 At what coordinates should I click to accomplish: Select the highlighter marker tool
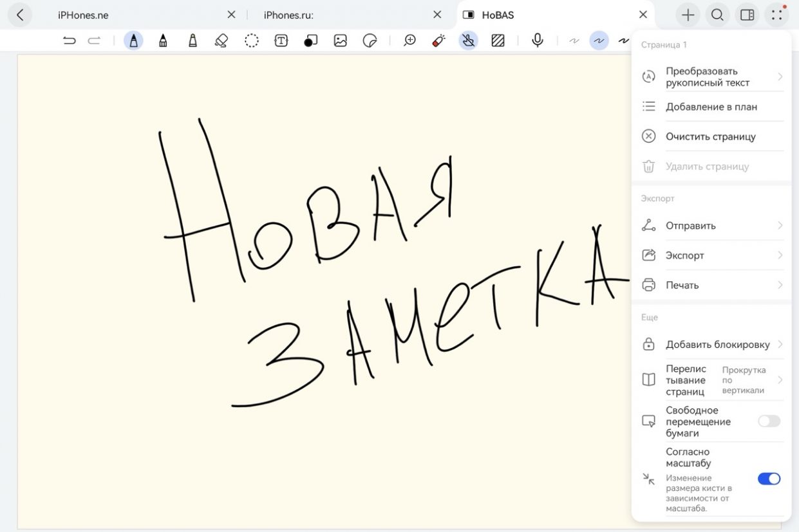point(193,41)
